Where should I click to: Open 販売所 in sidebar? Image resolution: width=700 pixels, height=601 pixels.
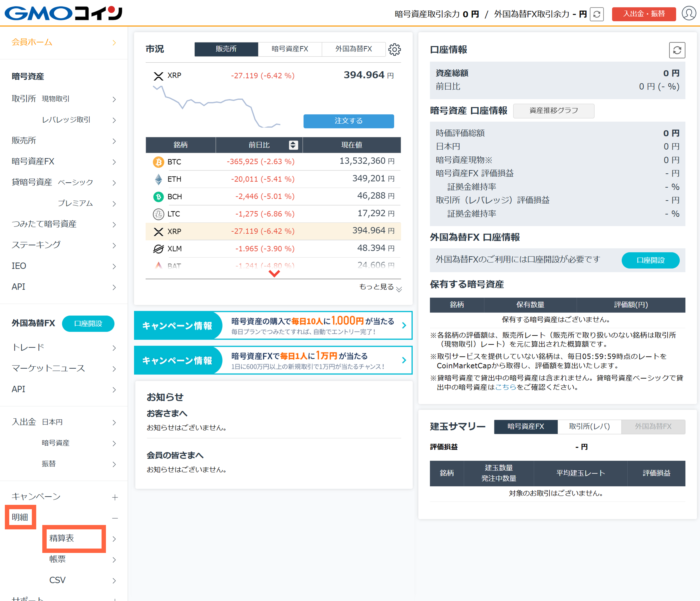point(64,141)
